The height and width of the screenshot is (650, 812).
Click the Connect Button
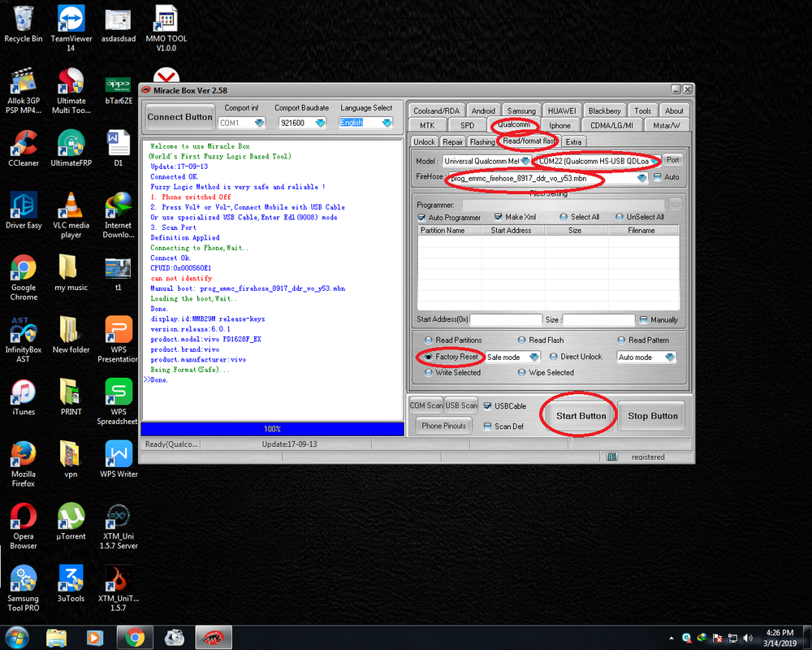[179, 117]
